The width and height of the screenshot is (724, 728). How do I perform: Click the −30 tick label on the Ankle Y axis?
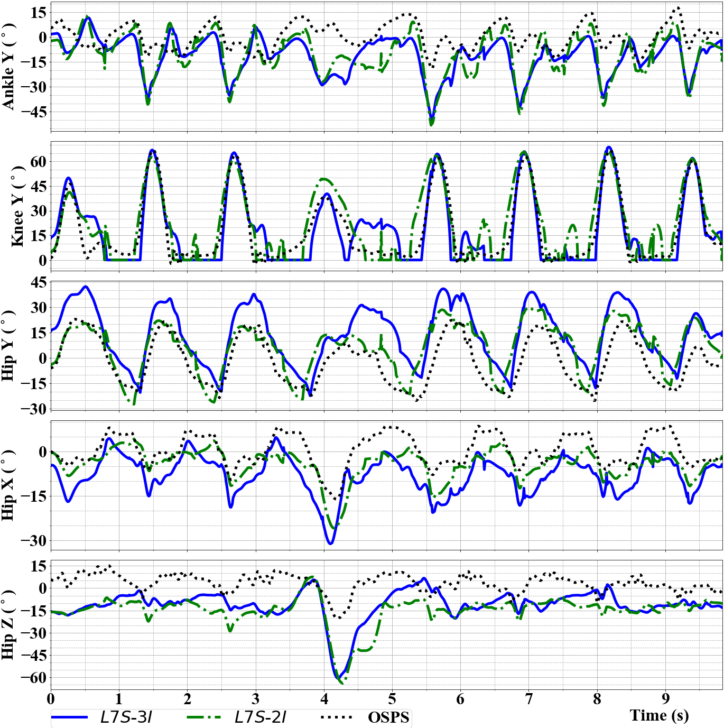click(x=34, y=87)
